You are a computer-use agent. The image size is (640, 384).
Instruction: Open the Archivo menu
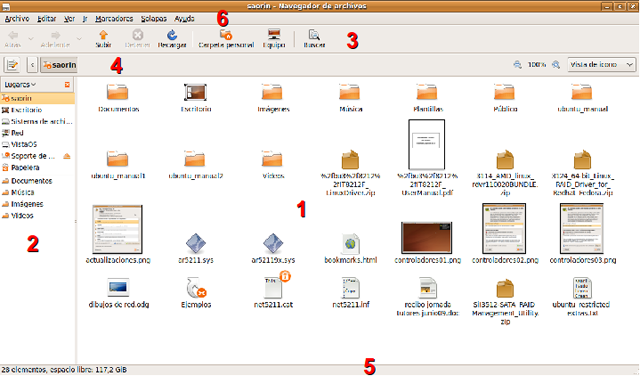(17, 19)
